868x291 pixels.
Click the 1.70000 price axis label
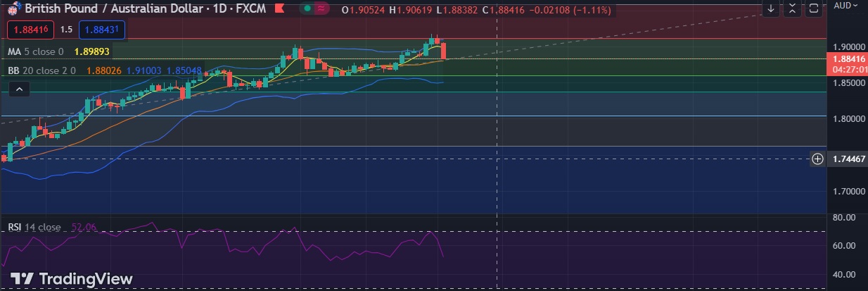[848, 191]
